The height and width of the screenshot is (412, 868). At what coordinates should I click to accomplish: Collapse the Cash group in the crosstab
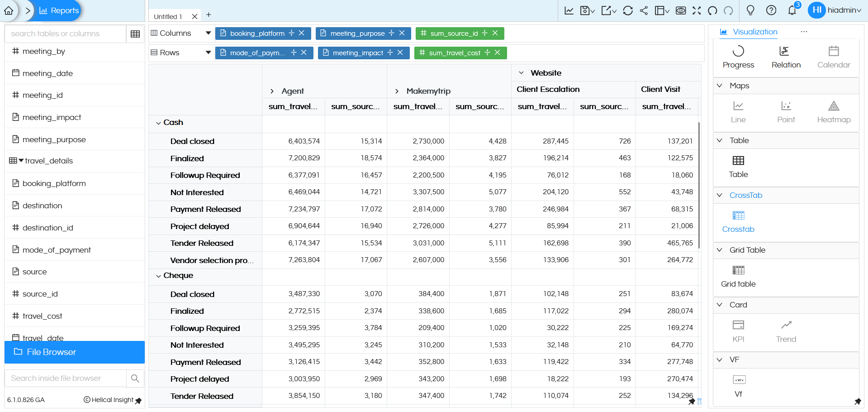(x=159, y=122)
